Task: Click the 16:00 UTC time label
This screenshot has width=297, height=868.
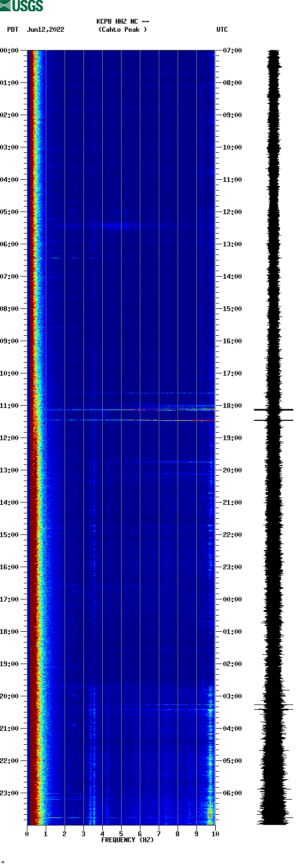Action: coord(232,341)
